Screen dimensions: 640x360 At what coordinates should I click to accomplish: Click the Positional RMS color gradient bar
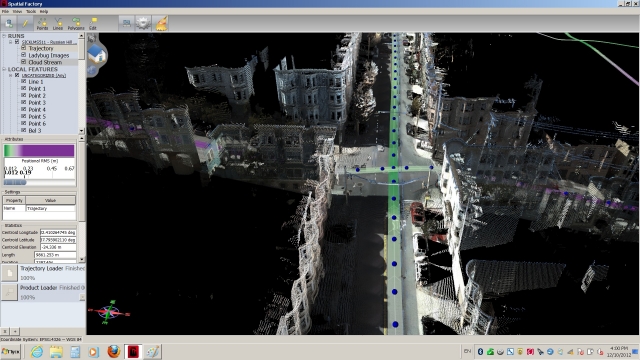coord(39,151)
